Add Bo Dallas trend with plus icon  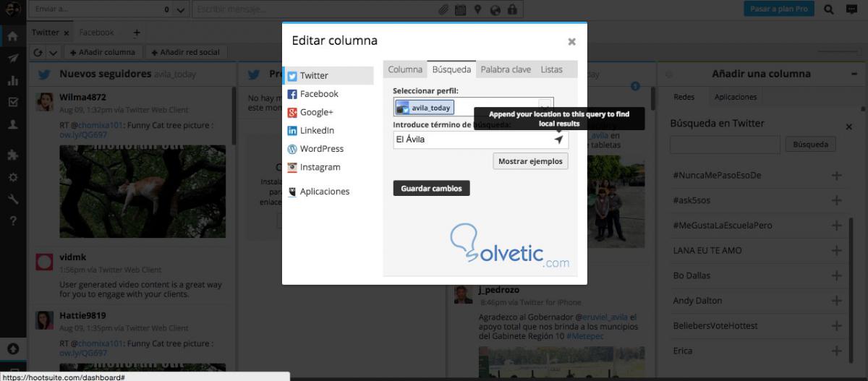tap(837, 275)
